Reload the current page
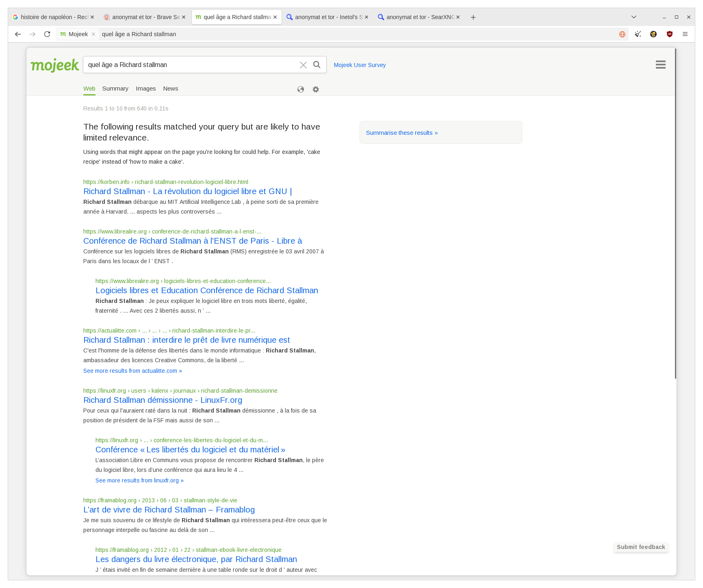 (47, 34)
